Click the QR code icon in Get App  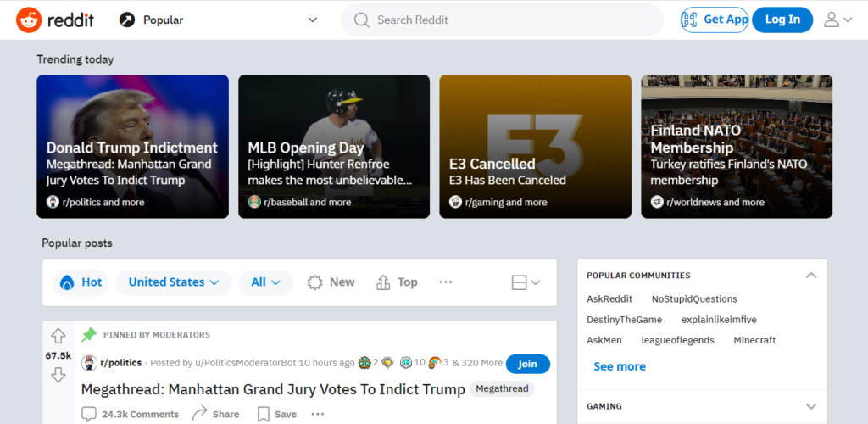tap(689, 20)
